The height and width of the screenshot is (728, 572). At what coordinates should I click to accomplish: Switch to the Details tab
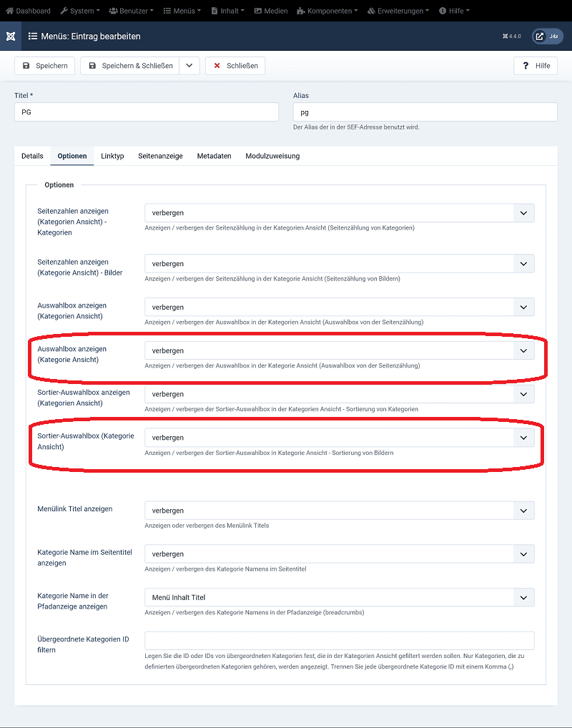point(32,156)
